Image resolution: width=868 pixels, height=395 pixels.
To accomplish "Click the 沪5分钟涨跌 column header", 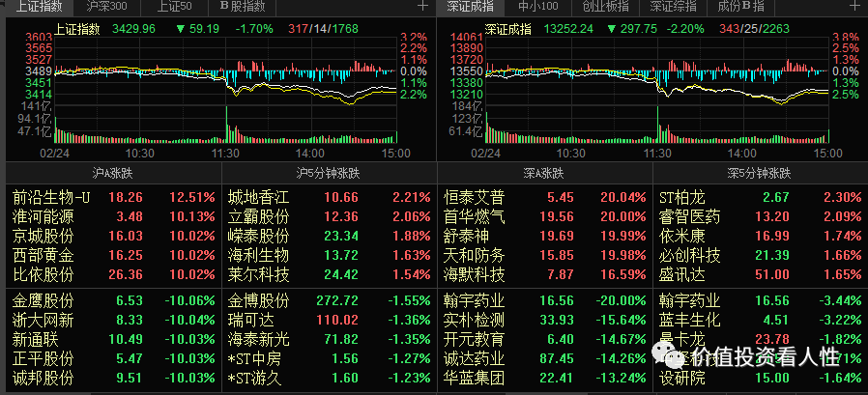I will [x=329, y=173].
